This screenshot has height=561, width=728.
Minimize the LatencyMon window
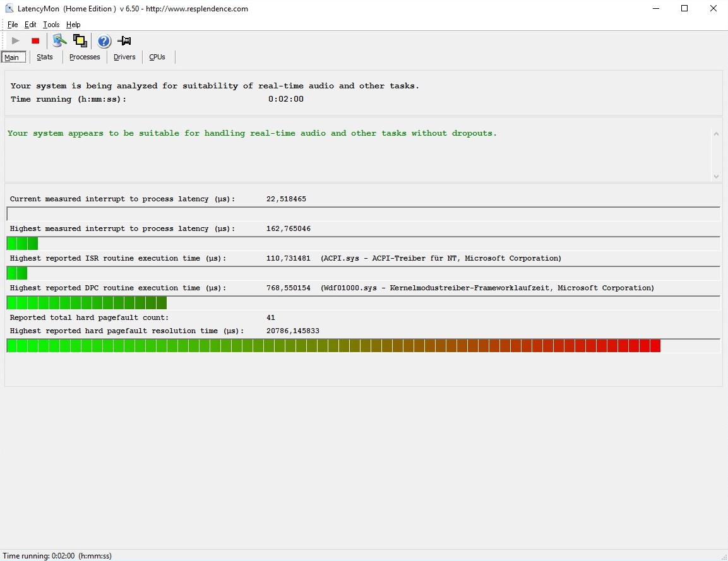[655, 8]
